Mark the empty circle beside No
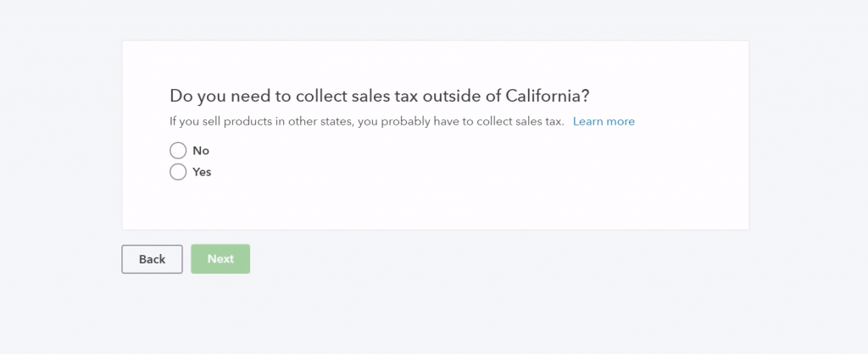The height and width of the screenshot is (354, 868). [x=178, y=151]
